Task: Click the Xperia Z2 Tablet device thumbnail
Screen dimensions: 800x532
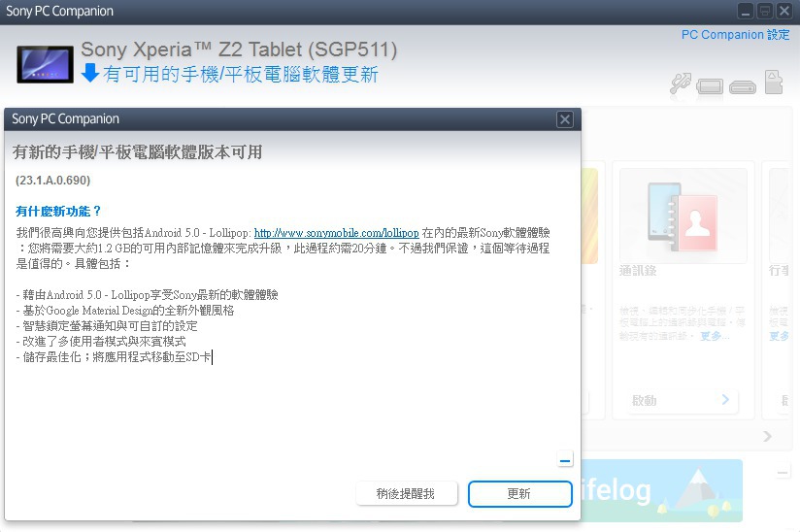Action: (x=45, y=64)
